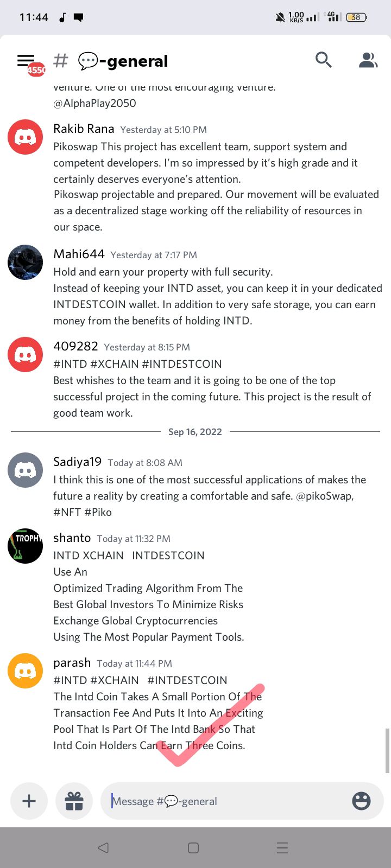391x868 pixels.
Task: Open the hamburger server menu
Action: pos(26,60)
